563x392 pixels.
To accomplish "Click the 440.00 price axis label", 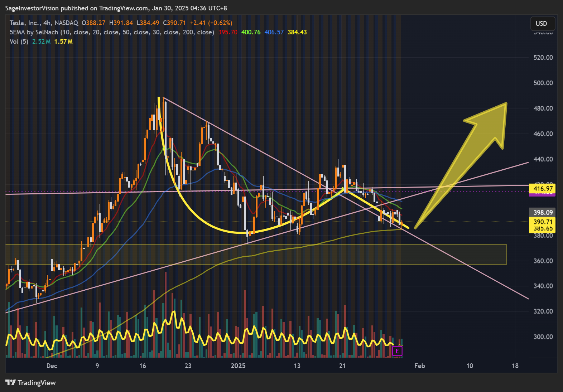I will tap(543, 159).
